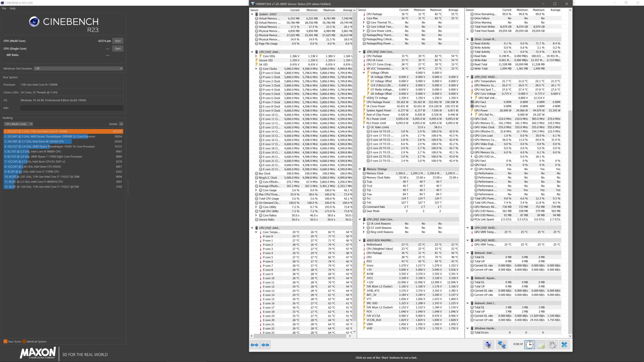This screenshot has height=362, width=644.
Task: Click Average column header in third panel
Action: pyautogui.click(x=555, y=10)
